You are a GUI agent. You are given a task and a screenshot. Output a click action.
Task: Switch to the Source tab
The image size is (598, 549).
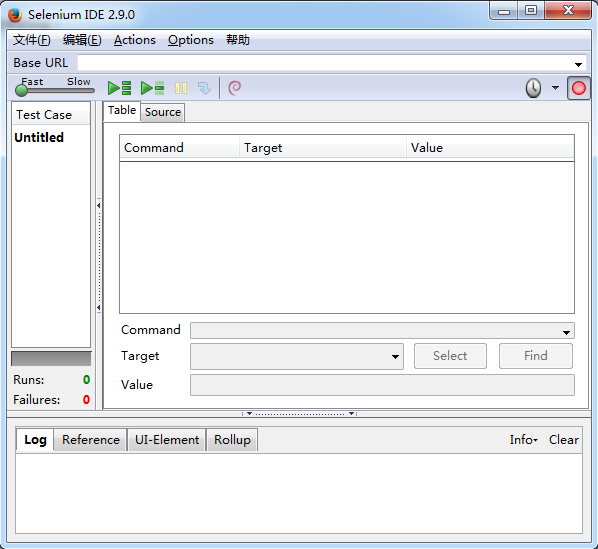click(163, 112)
